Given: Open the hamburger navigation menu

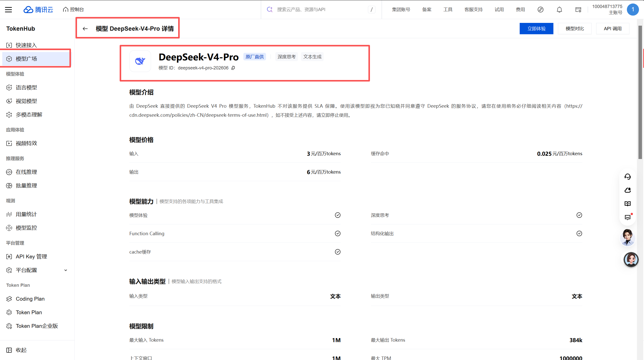Looking at the screenshot, I should pos(9,10).
